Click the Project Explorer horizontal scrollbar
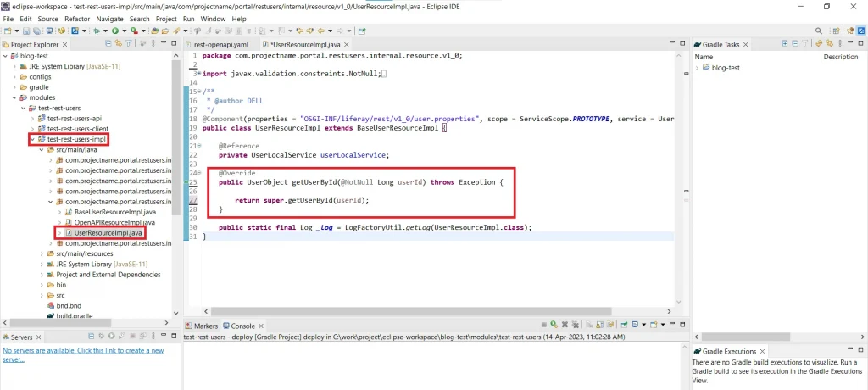Screen dimensions: 868x390 point(61,322)
